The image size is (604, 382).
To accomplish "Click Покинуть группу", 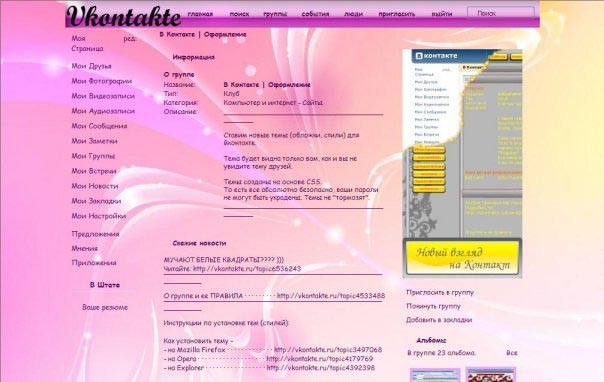I will (x=433, y=307).
